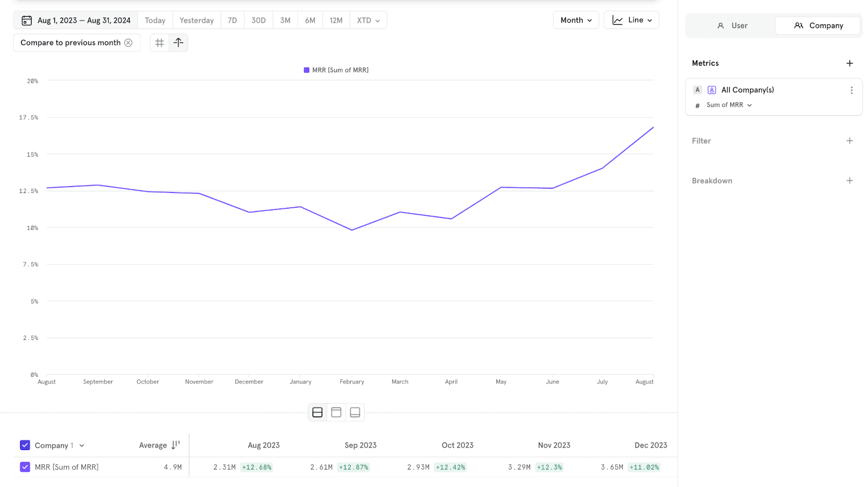Open the Month interval dropdown
This screenshot has height=487, width=868.
(x=576, y=20)
